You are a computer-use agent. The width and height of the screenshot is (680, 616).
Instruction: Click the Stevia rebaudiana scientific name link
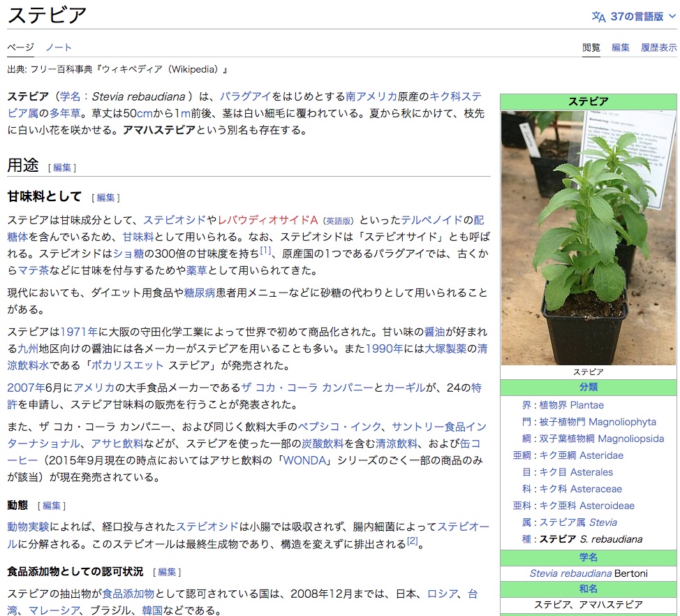[570, 573]
